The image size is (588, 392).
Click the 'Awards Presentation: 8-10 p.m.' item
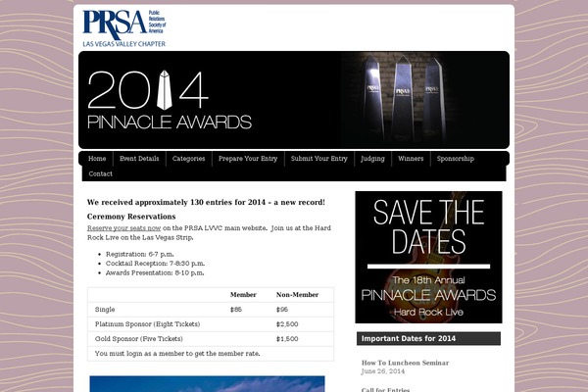coord(155,272)
